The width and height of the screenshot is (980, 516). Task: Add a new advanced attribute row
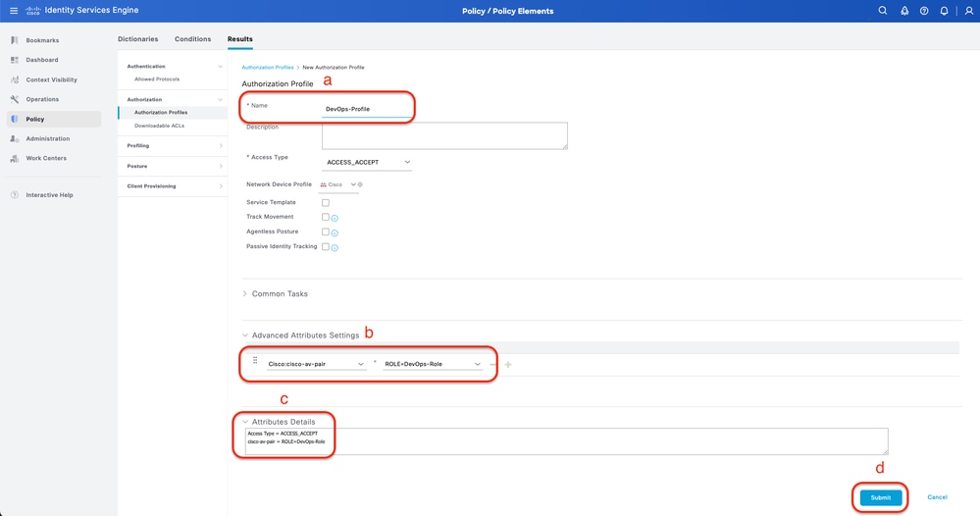point(508,364)
